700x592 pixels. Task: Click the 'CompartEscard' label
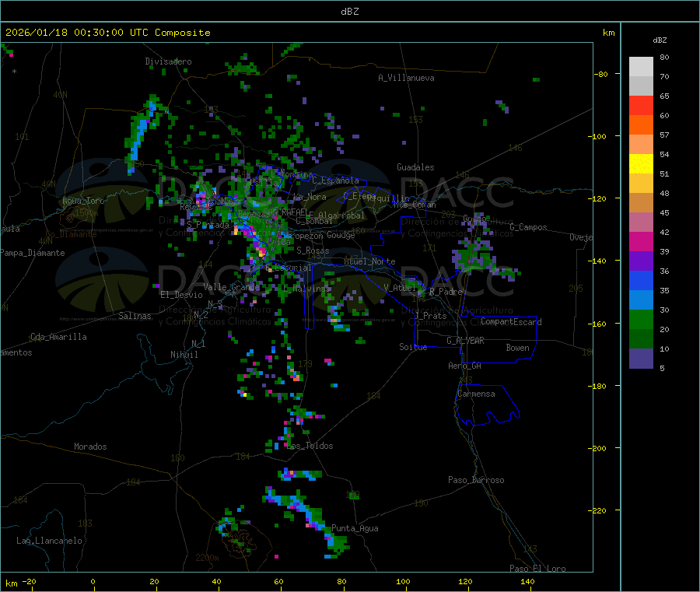[511, 322]
